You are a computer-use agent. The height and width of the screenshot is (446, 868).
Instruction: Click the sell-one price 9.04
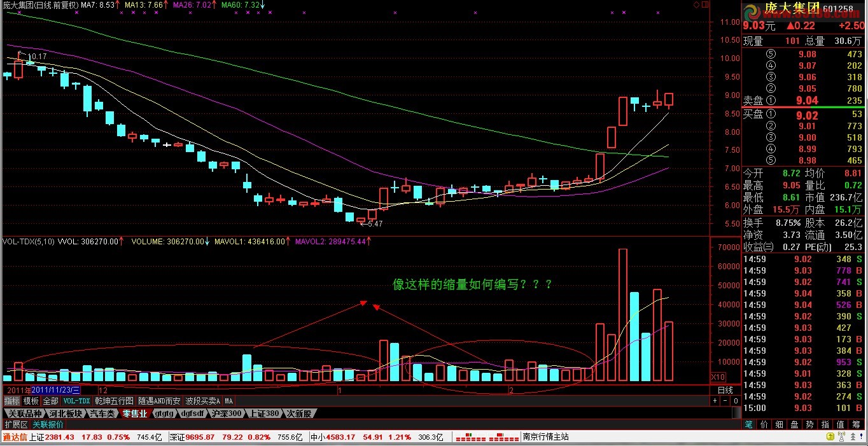point(807,101)
